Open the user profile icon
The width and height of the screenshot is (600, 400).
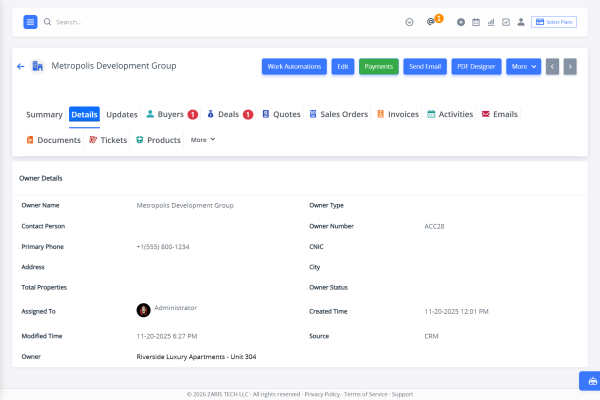pyautogui.click(x=521, y=22)
